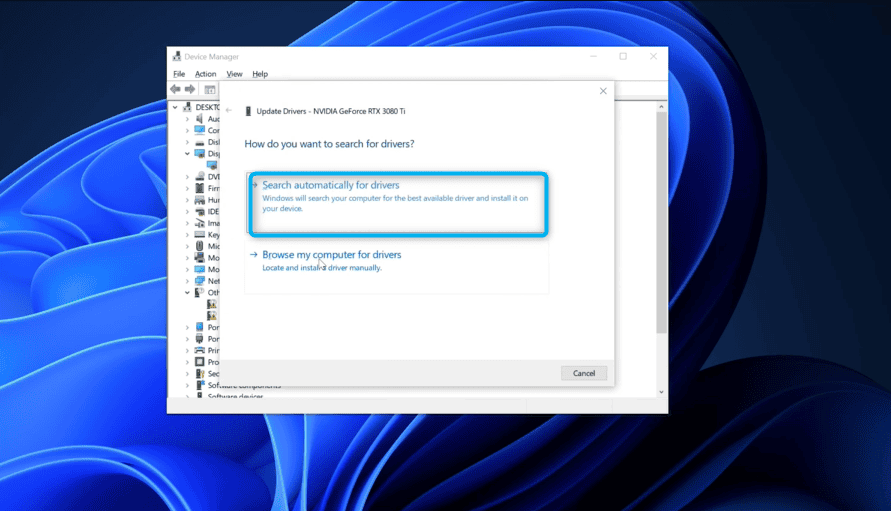Select the DVD/CD-ROM drives category icon
Viewport: 891px width, 511px height.
pyautogui.click(x=199, y=177)
